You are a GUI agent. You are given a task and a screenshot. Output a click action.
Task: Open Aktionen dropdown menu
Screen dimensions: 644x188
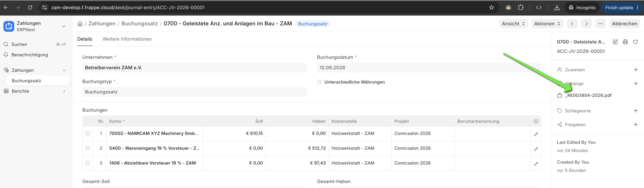tap(547, 24)
